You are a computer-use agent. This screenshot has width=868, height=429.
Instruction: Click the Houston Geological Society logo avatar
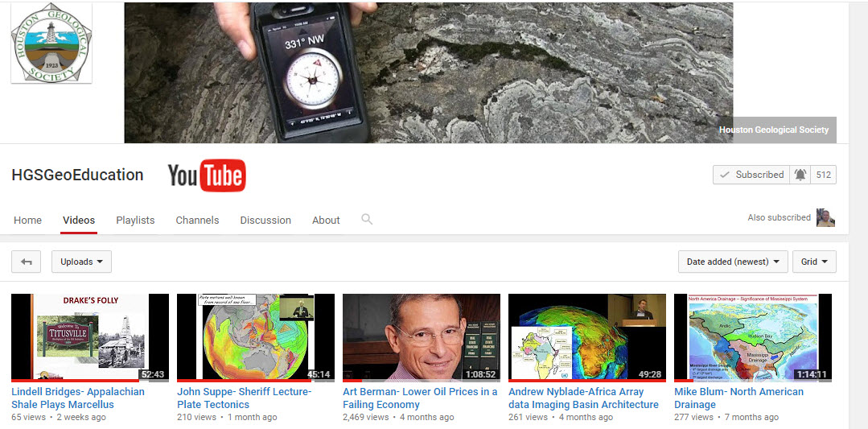point(51,43)
